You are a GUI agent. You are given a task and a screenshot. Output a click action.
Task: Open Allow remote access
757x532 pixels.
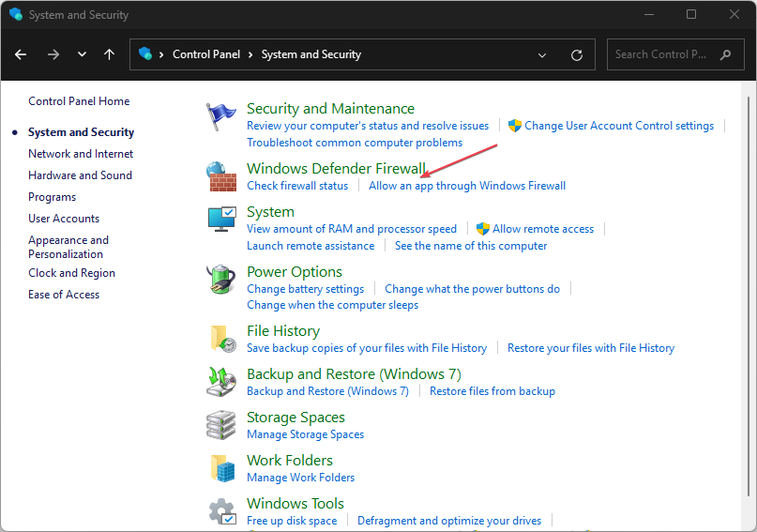click(543, 229)
